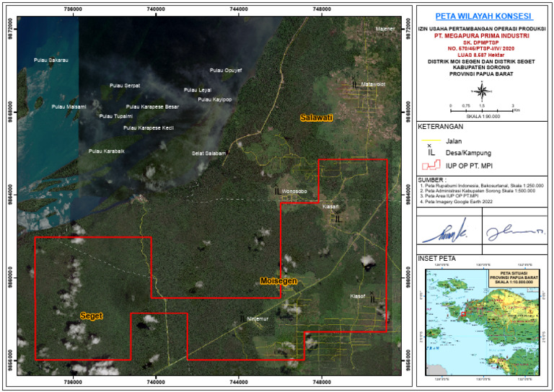Screen dimensions: 554x392
Task: Click the SKALA 1:90.000 text
Action: pos(483,116)
